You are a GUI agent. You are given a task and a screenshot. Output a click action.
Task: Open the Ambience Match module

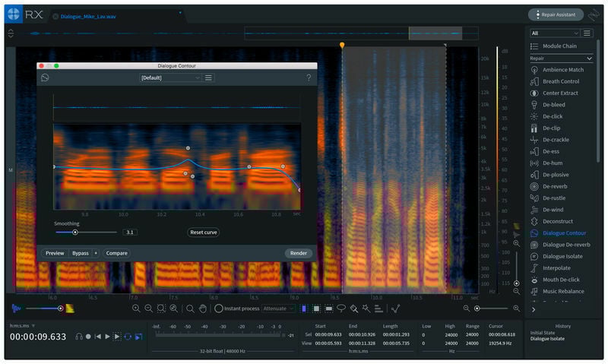(557, 70)
